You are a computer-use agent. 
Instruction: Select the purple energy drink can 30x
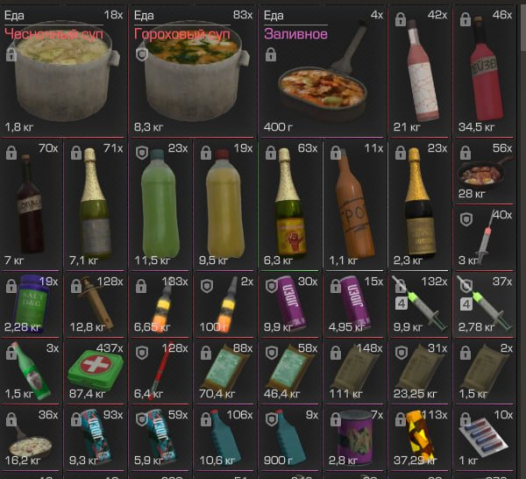tap(290, 305)
